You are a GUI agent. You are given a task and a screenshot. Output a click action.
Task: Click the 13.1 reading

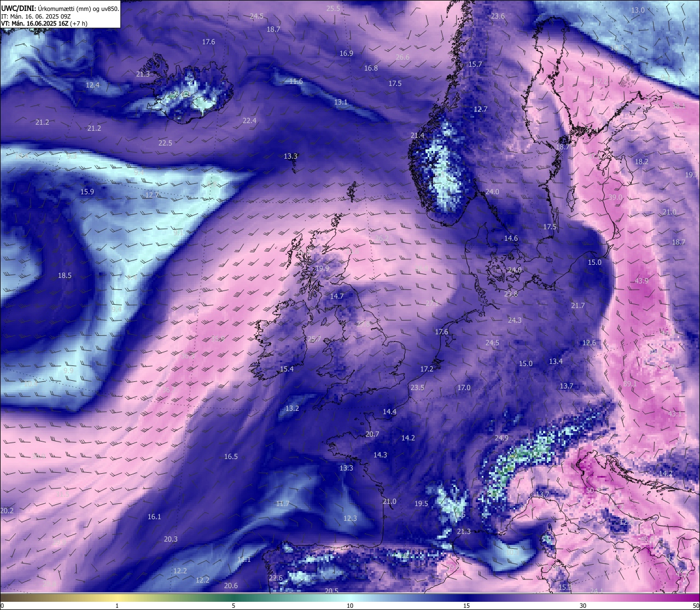341,102
